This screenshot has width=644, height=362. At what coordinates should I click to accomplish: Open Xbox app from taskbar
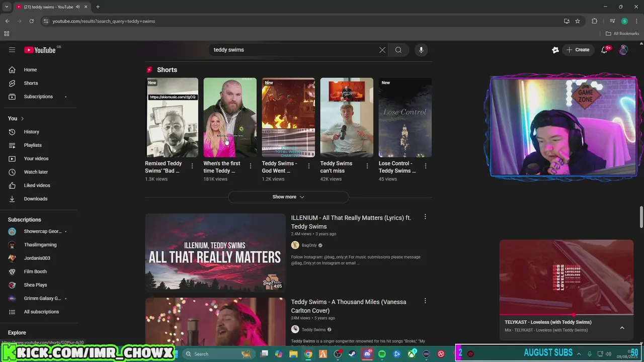[x=412, y=354]
